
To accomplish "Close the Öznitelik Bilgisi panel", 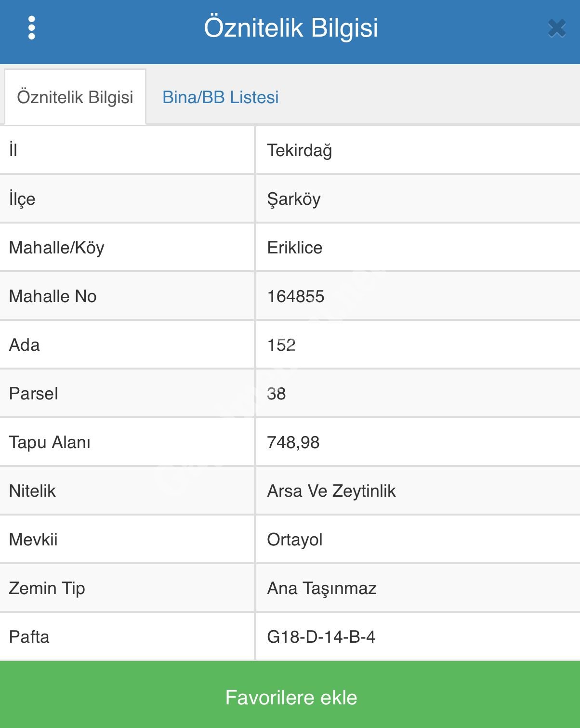I will coord(556,28).
